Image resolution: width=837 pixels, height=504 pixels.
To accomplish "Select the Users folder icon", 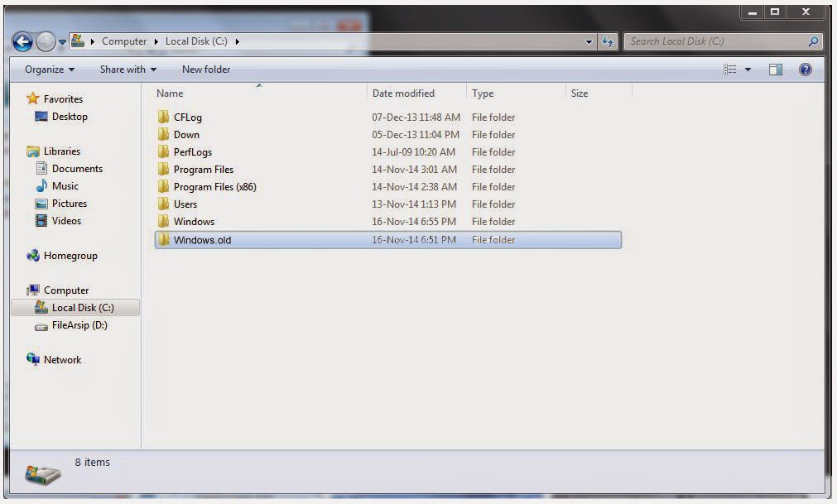I will 163,204.
